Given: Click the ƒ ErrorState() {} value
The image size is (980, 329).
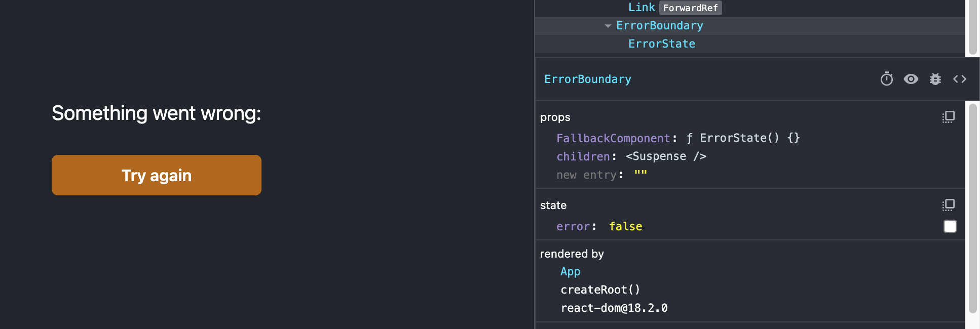Looking at the screenshot, I should click(x=743, y=138).
